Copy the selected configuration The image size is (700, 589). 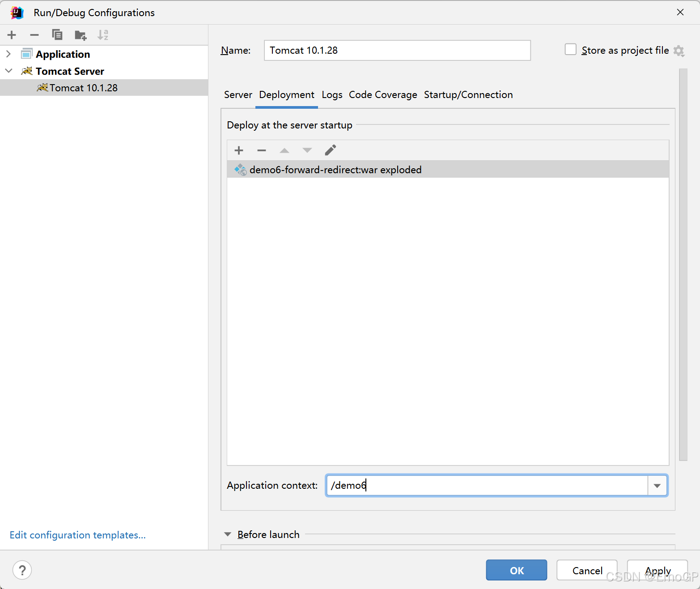coord(57,35)
